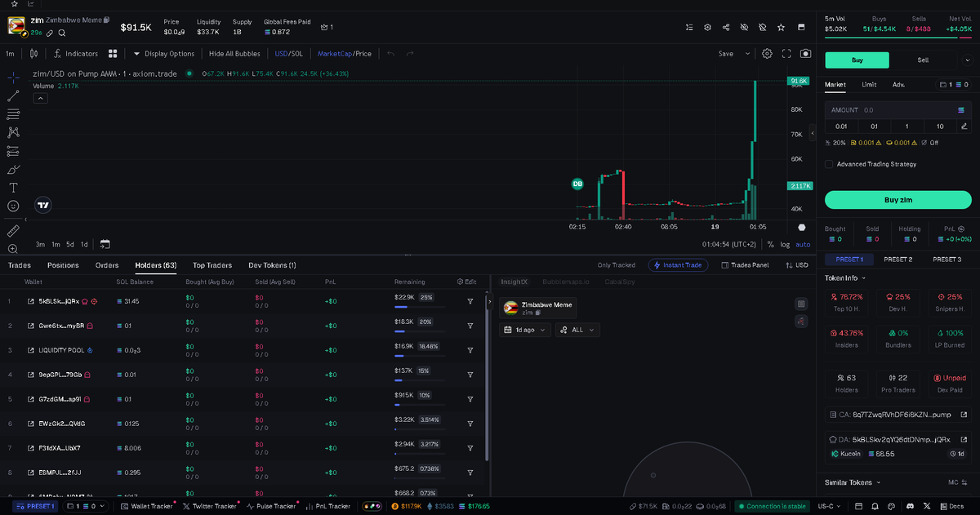980x515 pixels.
Task: Open the Save layout dropdown arrow
Action: click(x=747, y=54)
